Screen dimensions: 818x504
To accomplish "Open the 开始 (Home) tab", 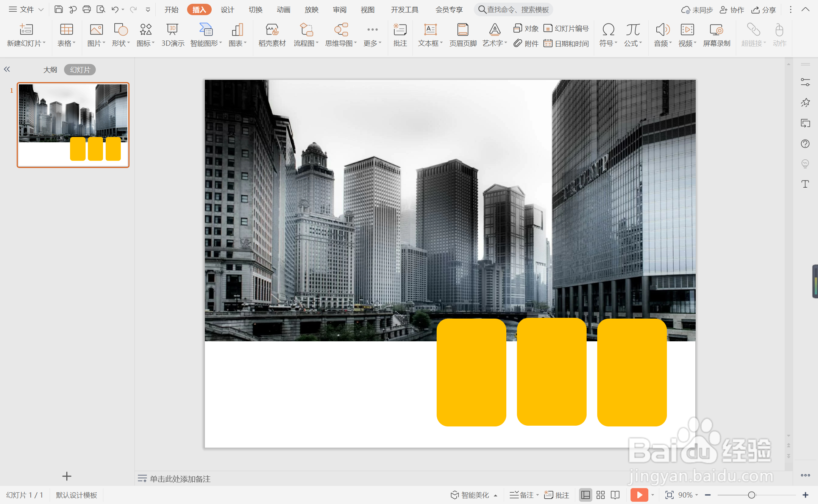I will [x=171, y=9].
